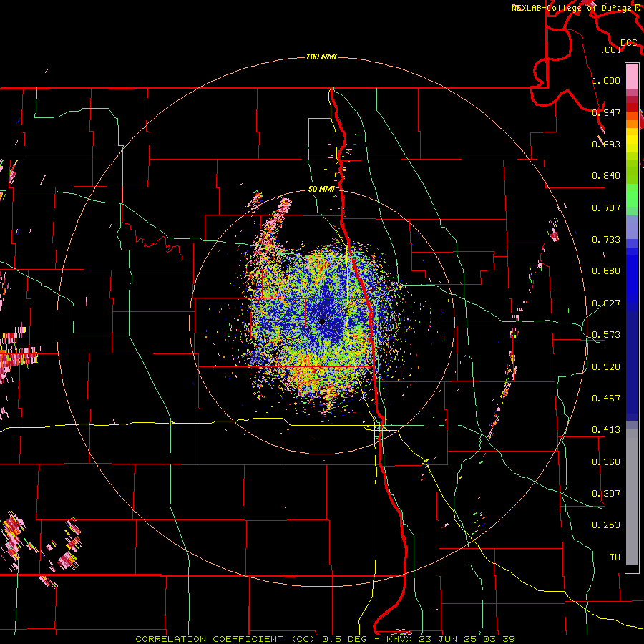Click the 1.000 legend value
This screenshot has width=644, height=644.
click(x=606, y=80)
